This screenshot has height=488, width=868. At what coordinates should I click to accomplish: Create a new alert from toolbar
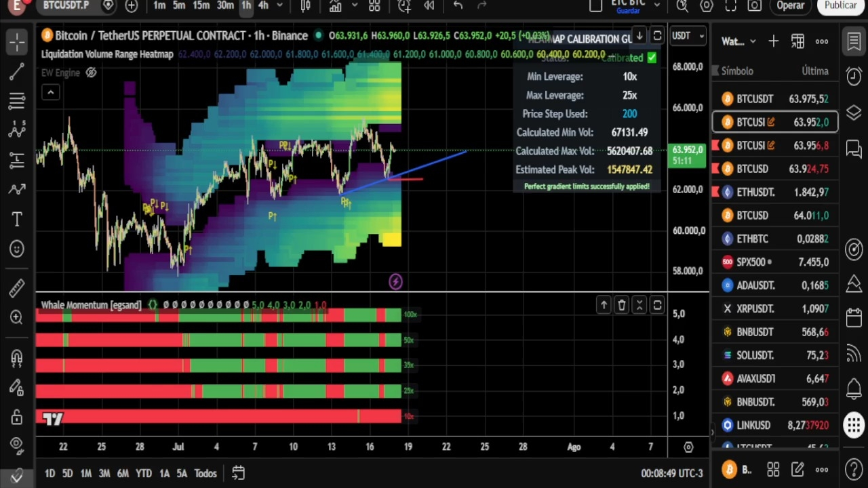pyautogui.click(x=404, y=5)
